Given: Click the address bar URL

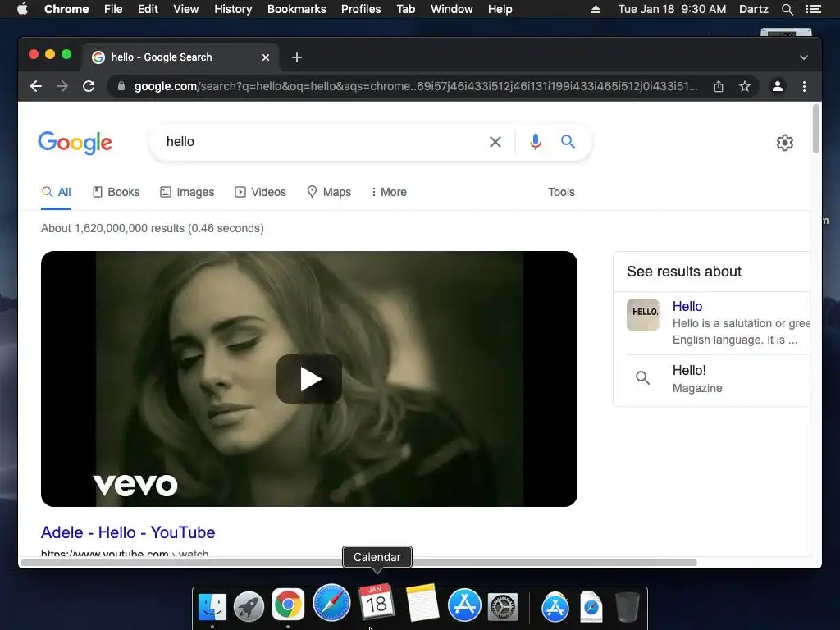Looking at the screenshot, I should tap(416, 86).
